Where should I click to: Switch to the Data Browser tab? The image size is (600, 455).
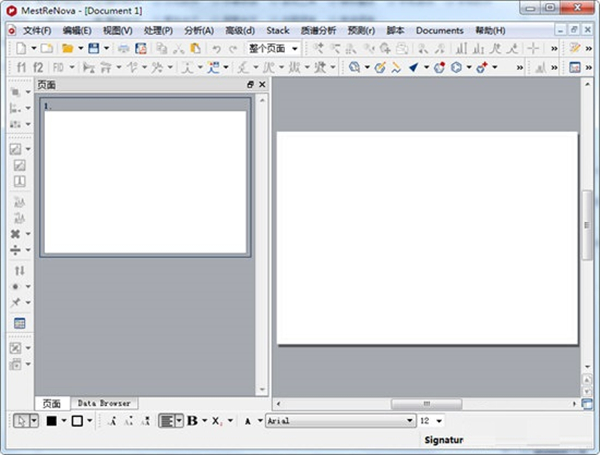[x=104, y=403]
